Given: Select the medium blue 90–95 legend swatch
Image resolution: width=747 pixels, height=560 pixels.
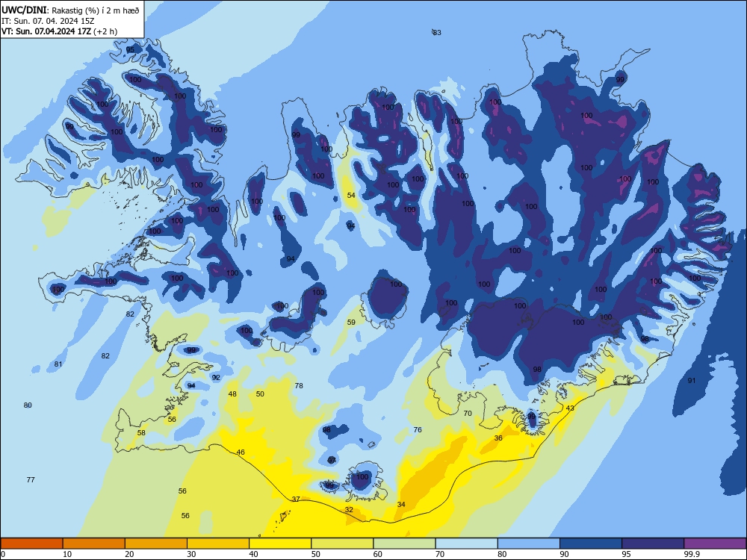Looking at the screenshot, I should point(591,544).
